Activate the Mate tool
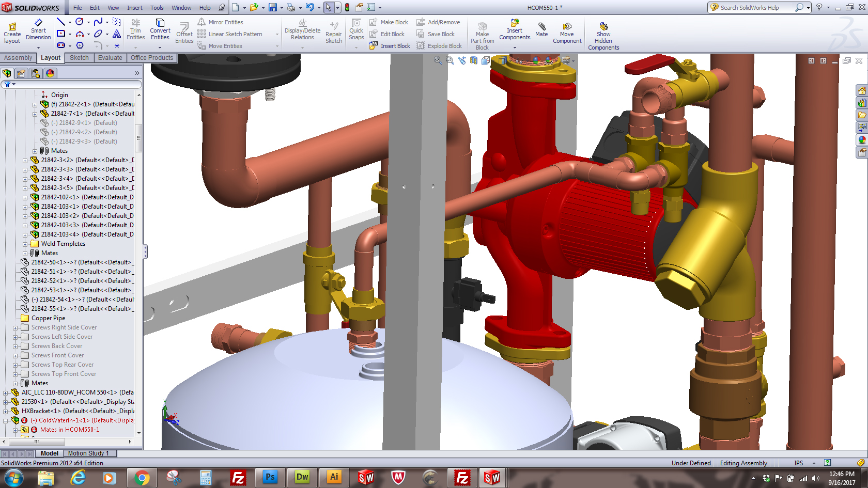Viewport: 868px width, 488px height. tap(541, 30)
